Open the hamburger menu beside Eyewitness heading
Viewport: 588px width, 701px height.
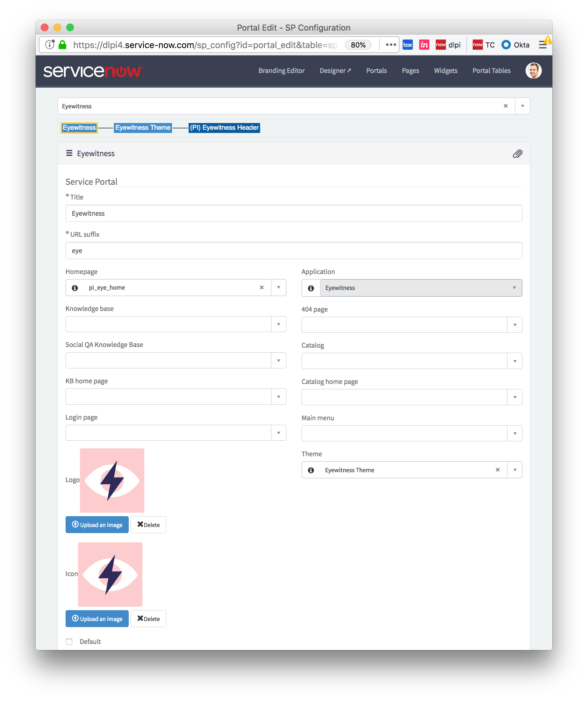click(69, 153)
